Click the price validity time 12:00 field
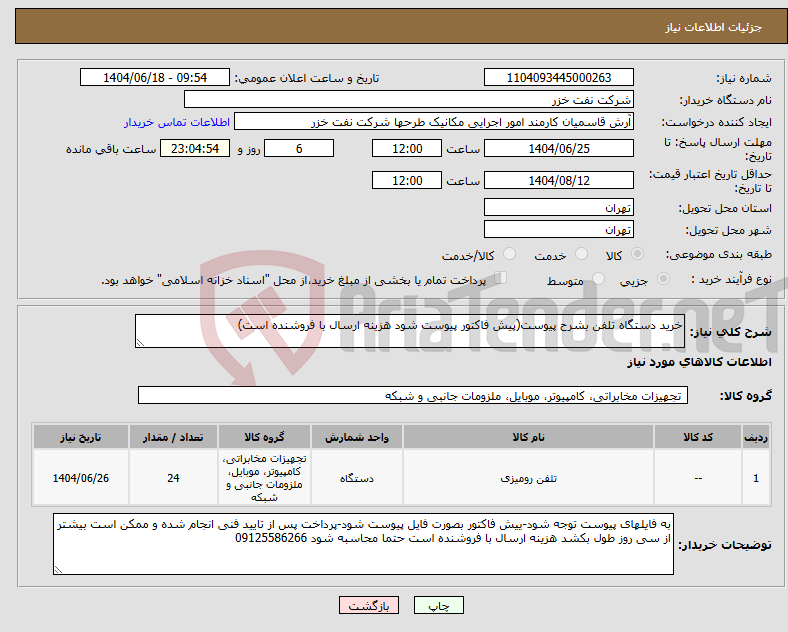This screenshot has height=632, width=788. pos(407,180)
